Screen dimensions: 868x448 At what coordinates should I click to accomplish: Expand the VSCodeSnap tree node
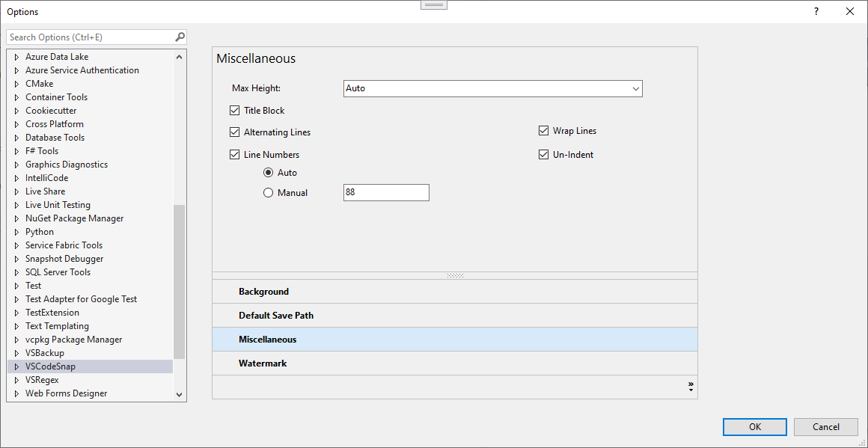tap(16, 366)
